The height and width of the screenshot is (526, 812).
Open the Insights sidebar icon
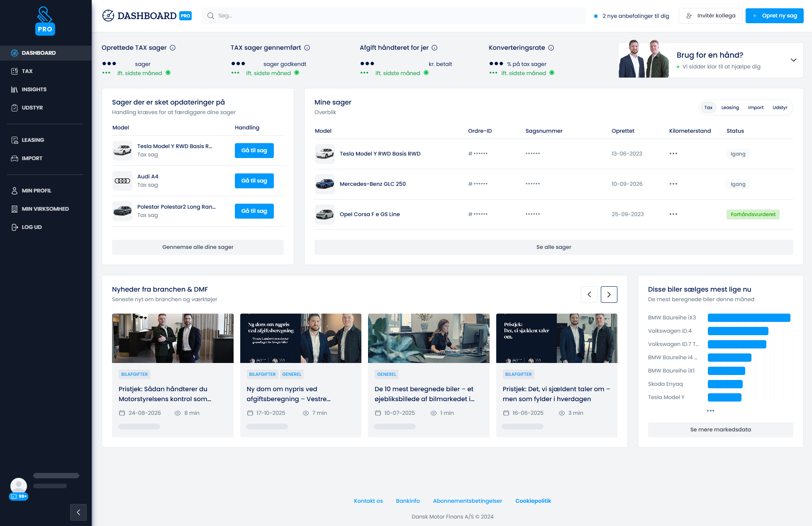(15, 90)
